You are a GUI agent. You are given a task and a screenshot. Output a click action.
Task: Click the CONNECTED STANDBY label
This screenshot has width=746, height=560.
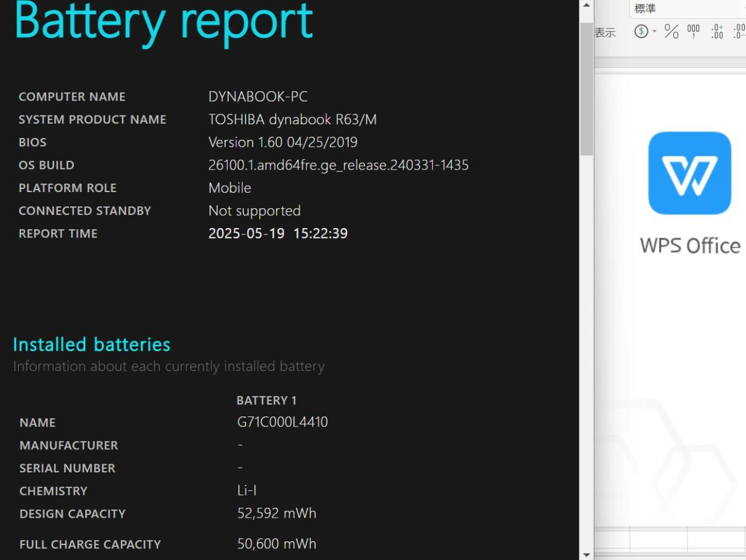click(85, 211)
